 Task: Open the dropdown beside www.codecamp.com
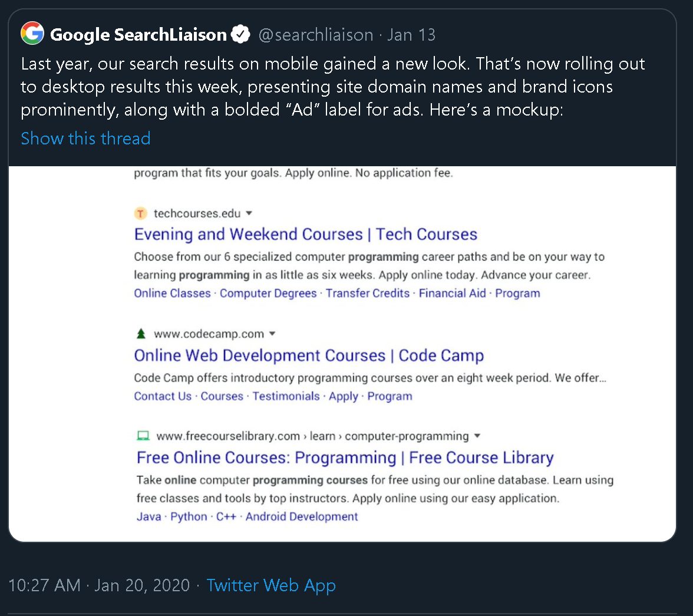pos(272,334)
